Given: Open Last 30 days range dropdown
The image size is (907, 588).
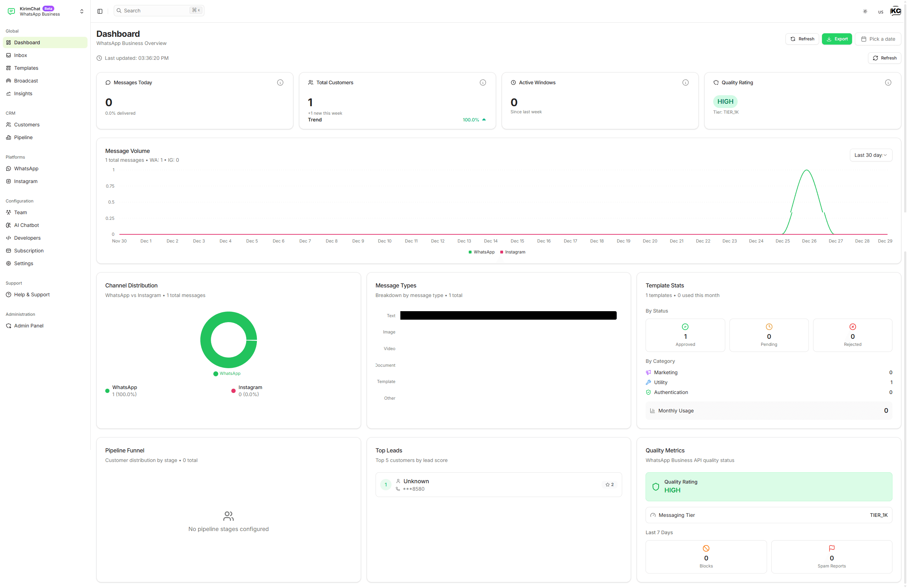Looking at the screenshot, I should coord(871,155).
